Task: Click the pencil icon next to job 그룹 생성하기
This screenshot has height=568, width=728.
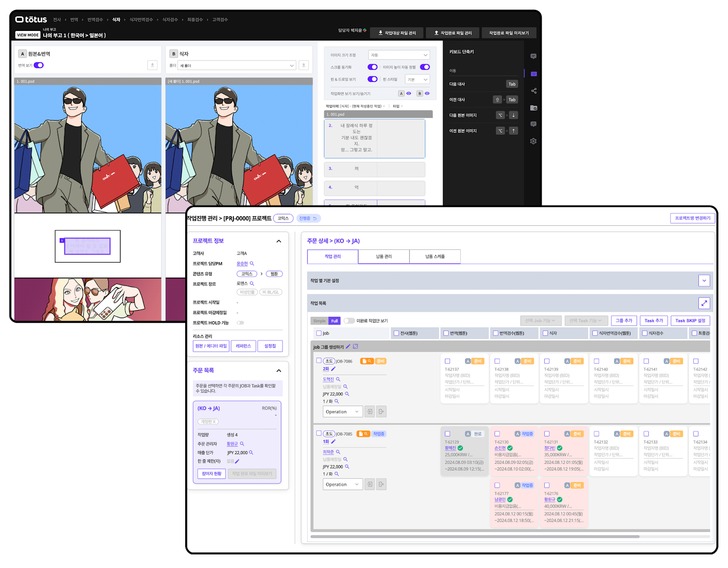Action: [x=348, y=347]
